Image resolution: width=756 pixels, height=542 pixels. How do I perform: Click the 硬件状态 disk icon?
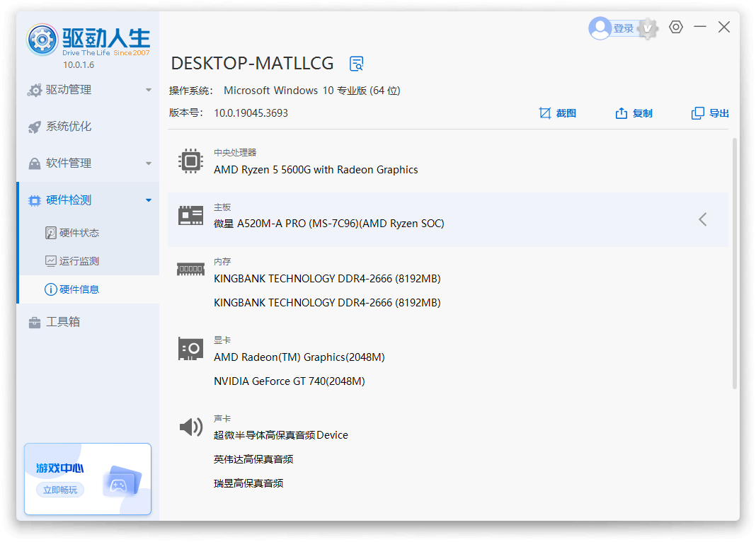pyautogui.click(x=51, y=233)
